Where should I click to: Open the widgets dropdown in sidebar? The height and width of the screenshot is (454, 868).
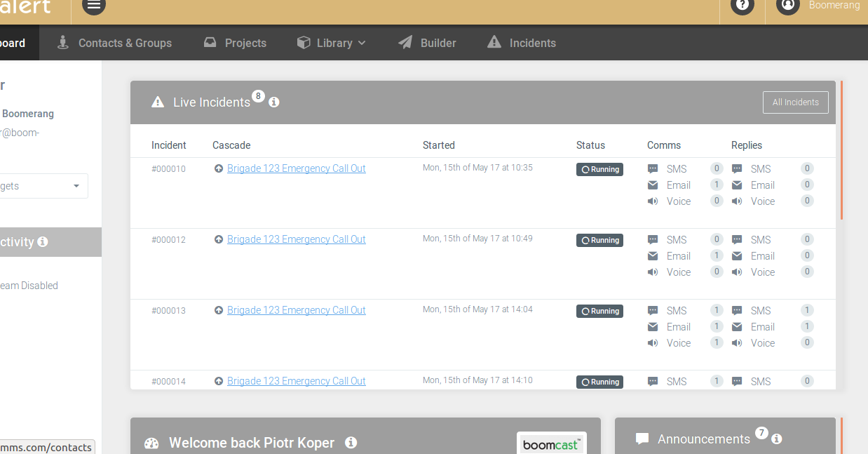click(x=43, y=186)
